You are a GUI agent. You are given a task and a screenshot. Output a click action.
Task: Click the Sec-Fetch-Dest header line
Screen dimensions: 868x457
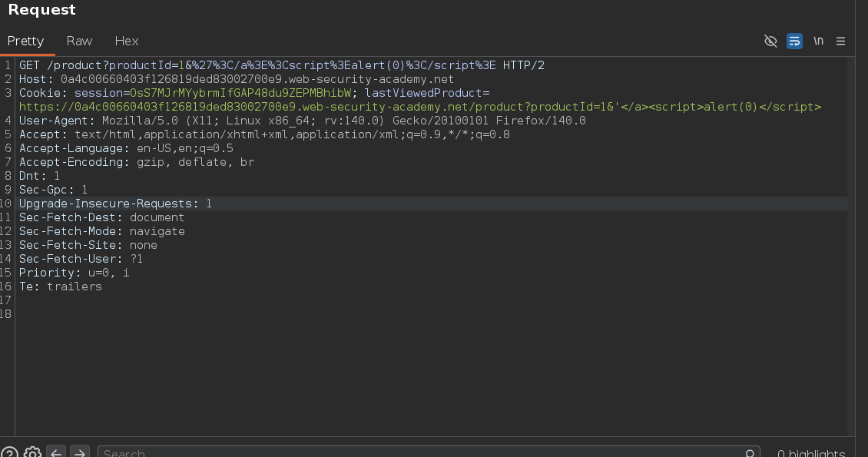click(x=102, y=217)
